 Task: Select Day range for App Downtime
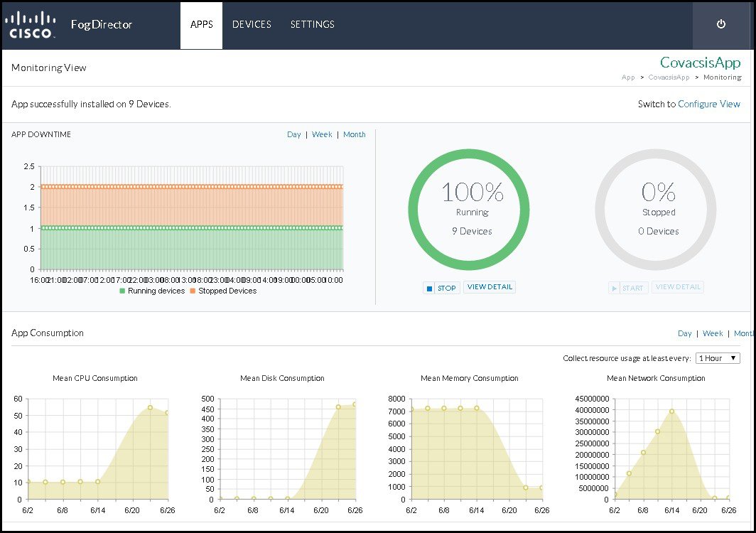(x=293, y=134)
